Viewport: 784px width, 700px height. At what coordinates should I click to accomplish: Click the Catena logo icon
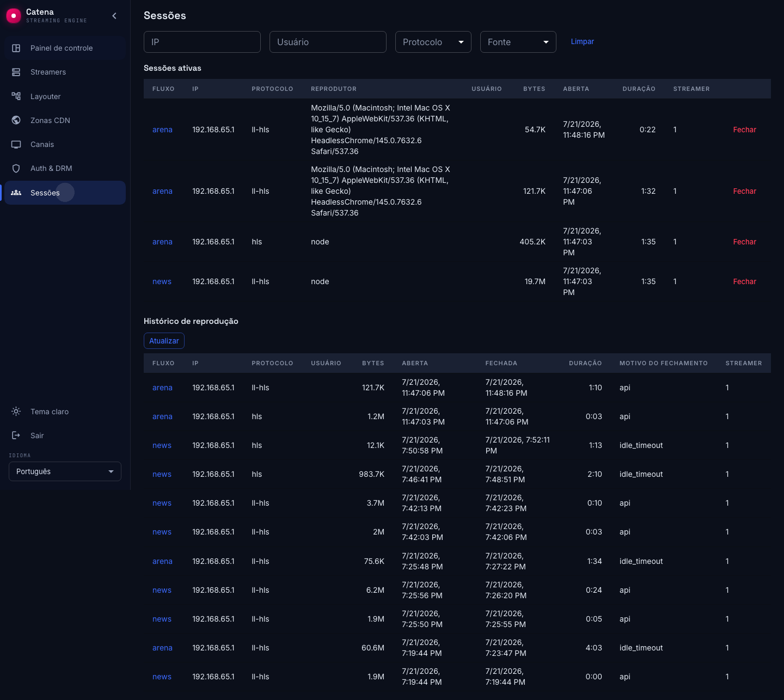tap(13, 16)
